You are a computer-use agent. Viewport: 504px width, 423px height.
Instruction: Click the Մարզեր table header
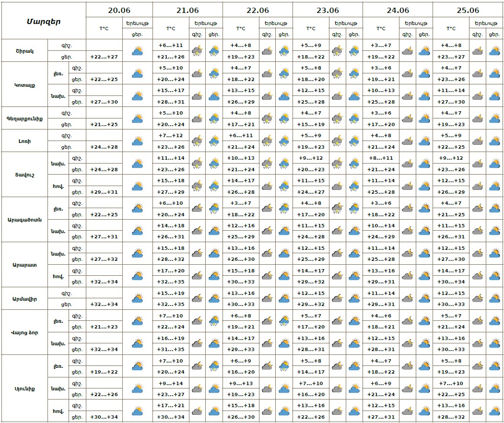(x=44, y=21)
